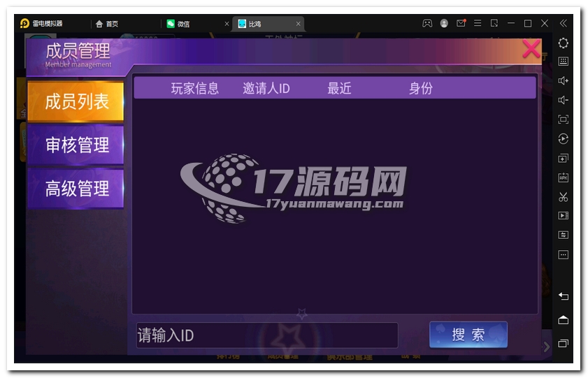
Task: Focus the 请输入ID input field
Action: pos(267,335)
